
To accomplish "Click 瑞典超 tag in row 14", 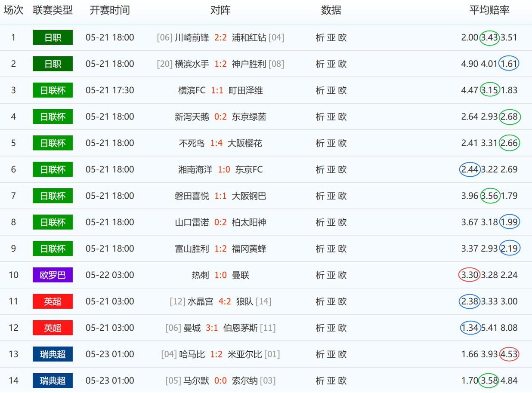I will tap(53, 381).
